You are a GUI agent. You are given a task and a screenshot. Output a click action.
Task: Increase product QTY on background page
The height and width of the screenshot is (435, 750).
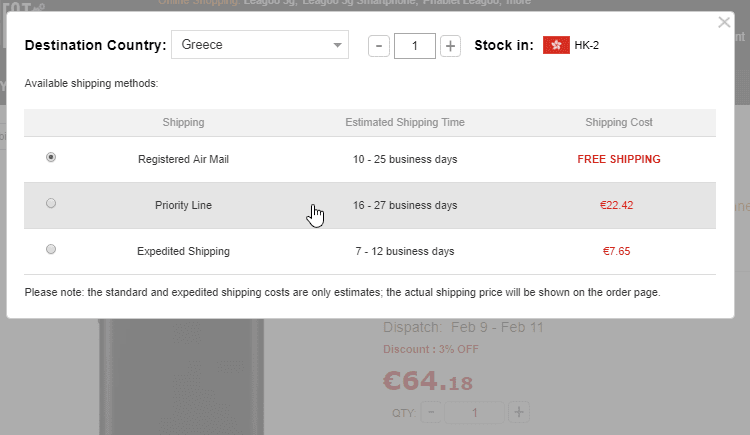click(x=519, y=412)
